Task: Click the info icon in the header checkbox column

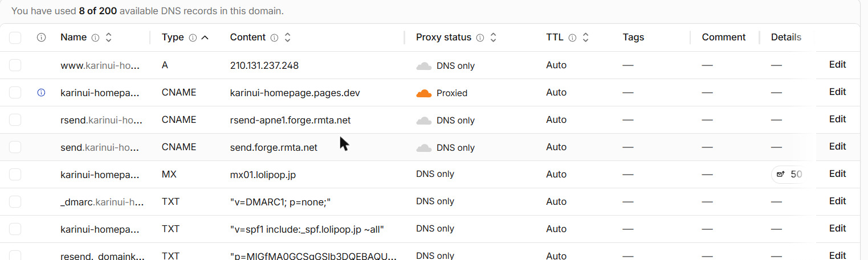Action: pos(41,38)
